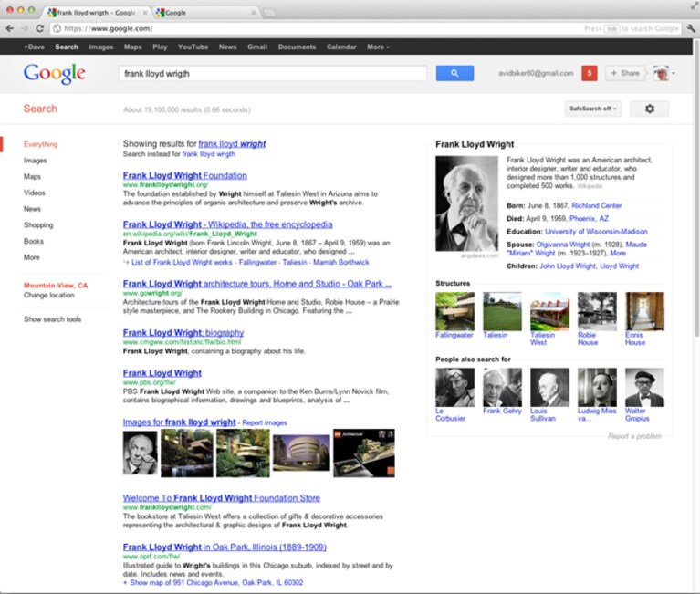Open Frank Lloyd Wright Foundation result
The image size is (700, 594).
(185, 175)
